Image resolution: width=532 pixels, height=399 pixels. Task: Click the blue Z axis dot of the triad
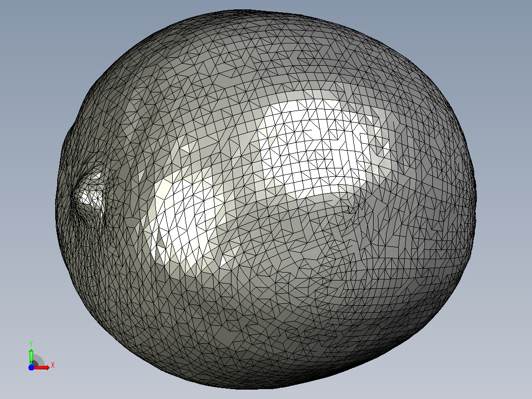[31, 367]
